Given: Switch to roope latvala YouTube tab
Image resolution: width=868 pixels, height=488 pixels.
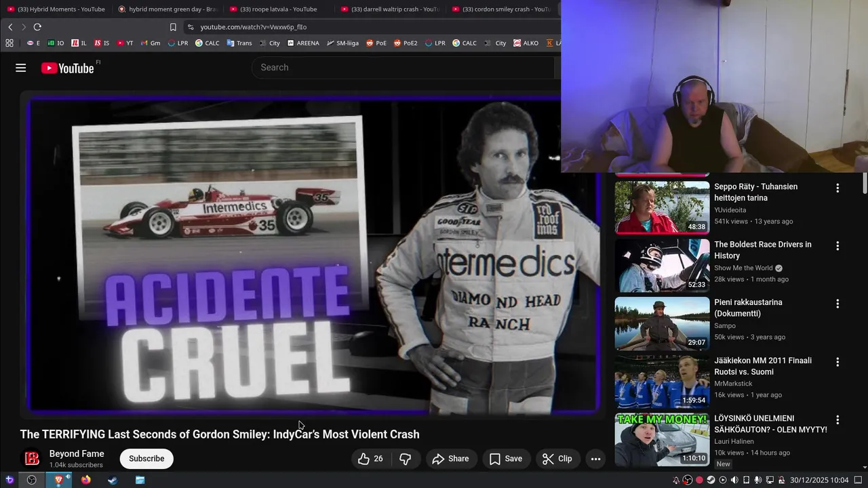Looking at the screenshot, I should (278, 9).
